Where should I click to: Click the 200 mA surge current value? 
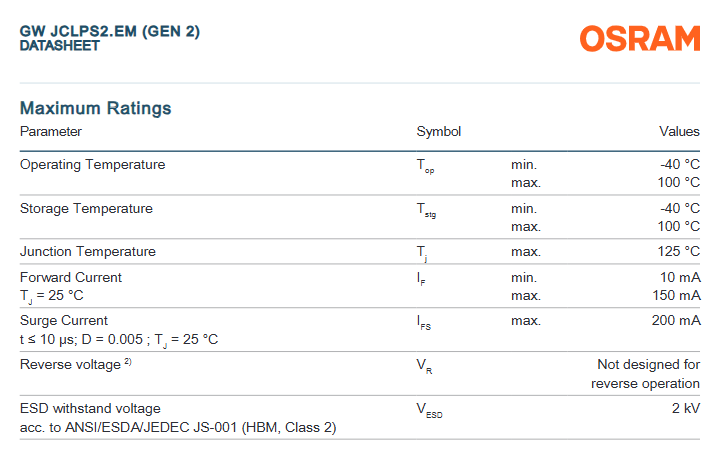click(x=676, y=321)
